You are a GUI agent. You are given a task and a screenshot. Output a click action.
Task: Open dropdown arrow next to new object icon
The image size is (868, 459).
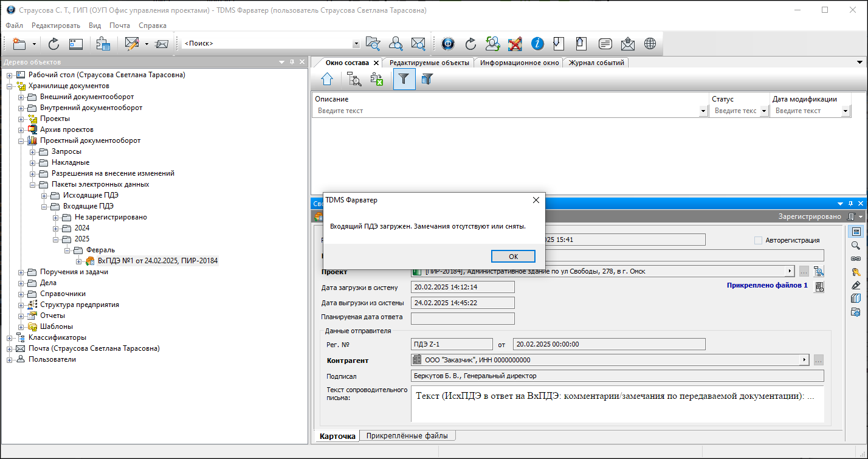coord(35,44)
